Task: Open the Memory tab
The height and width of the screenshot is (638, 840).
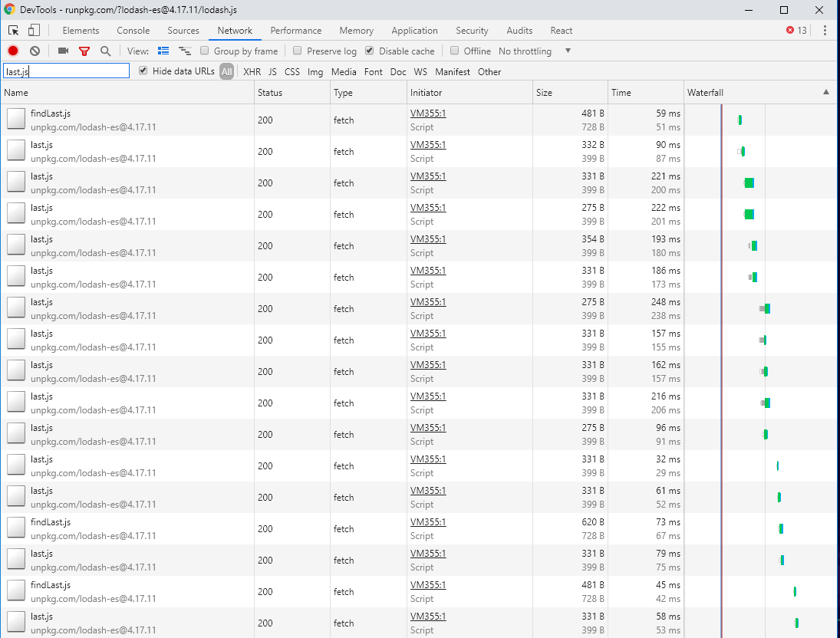Action: click(x=356, y=31)
